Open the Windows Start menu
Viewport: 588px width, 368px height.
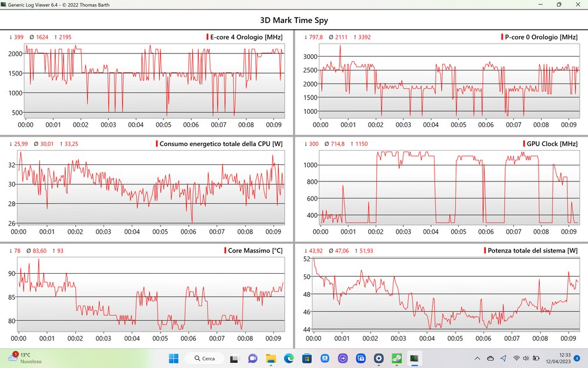173,358
